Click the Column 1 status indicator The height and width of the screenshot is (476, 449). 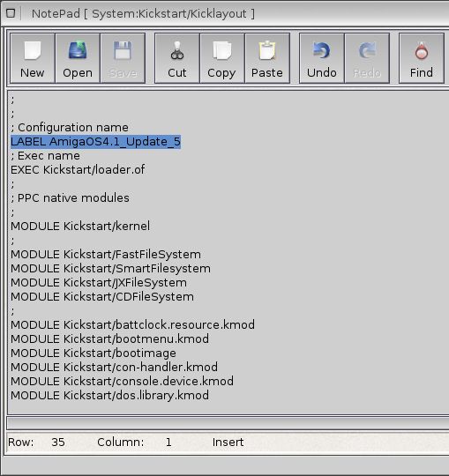(135, 443)
